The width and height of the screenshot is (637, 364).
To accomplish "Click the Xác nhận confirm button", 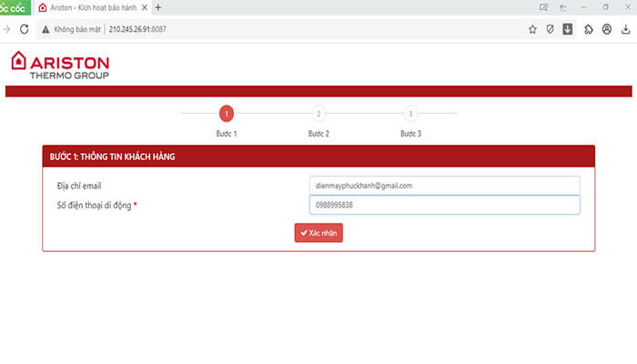I will tap(318, 233).
